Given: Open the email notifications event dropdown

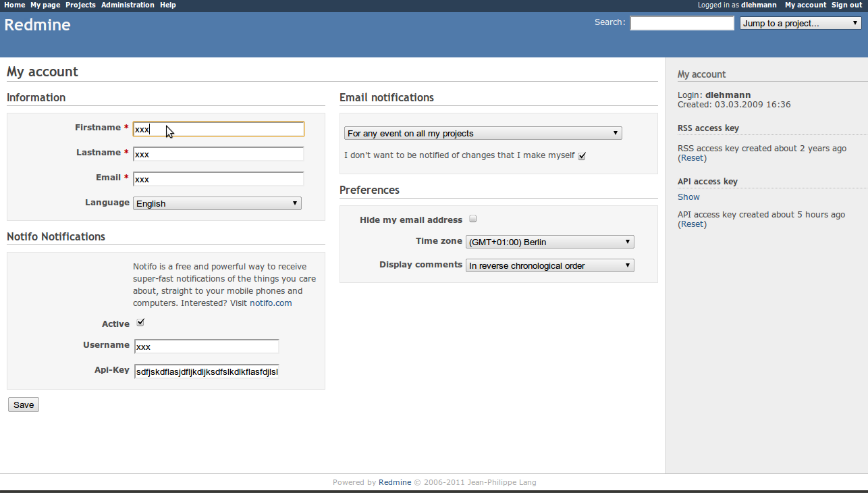Looking at the screenshot, I should pos(483,133).
